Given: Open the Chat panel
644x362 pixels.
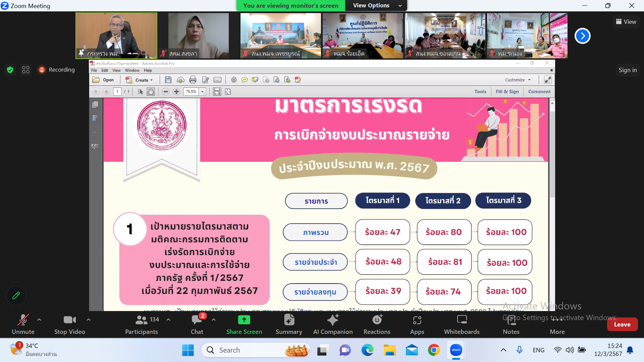Looking at the screenshot, I should coord(197,324).
